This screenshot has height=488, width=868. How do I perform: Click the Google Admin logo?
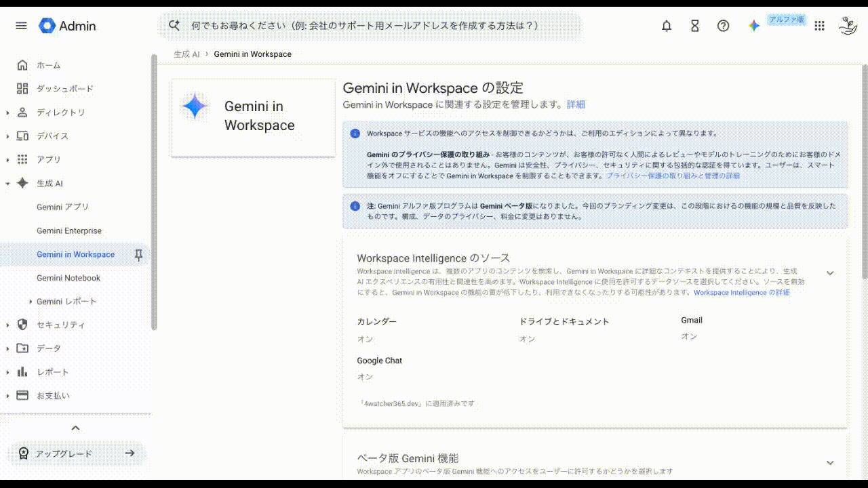pyautogui.click(x=67, y=26)
